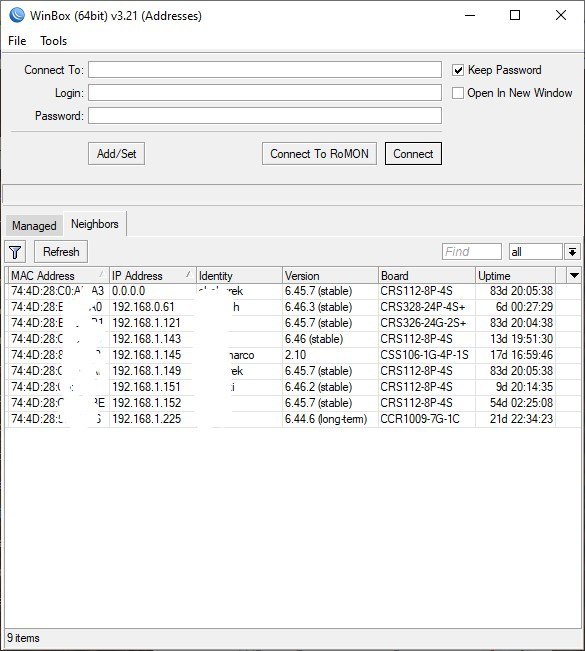The image size is (585, 651).
Task: Click board CCR1009-7G-1C cell
Action: 420,419
